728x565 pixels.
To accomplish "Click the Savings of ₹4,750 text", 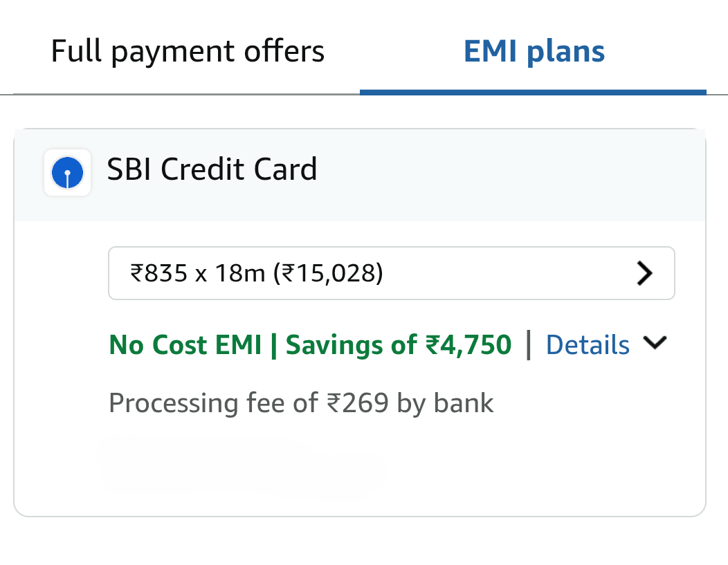I will 399,344.
